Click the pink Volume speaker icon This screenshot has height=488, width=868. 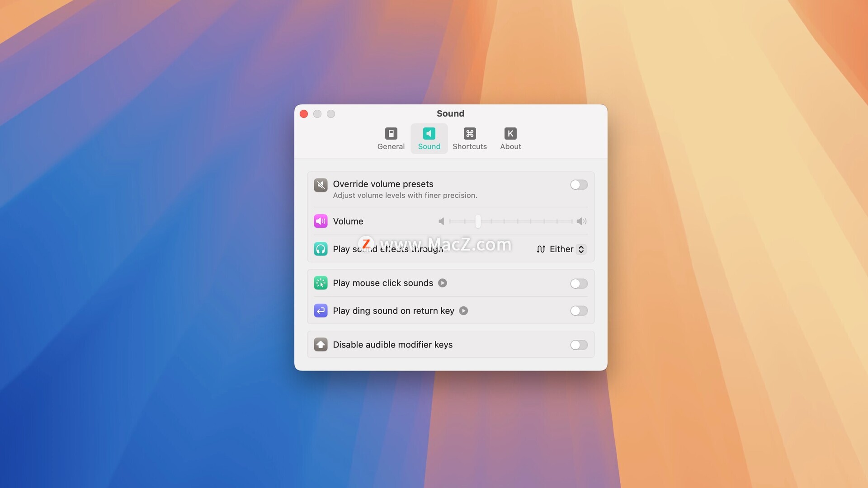321,221
